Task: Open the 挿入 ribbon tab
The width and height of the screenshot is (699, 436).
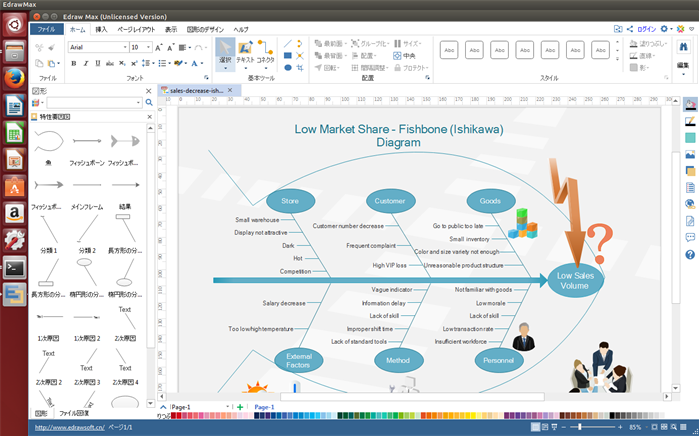Action: click(101, 30)
